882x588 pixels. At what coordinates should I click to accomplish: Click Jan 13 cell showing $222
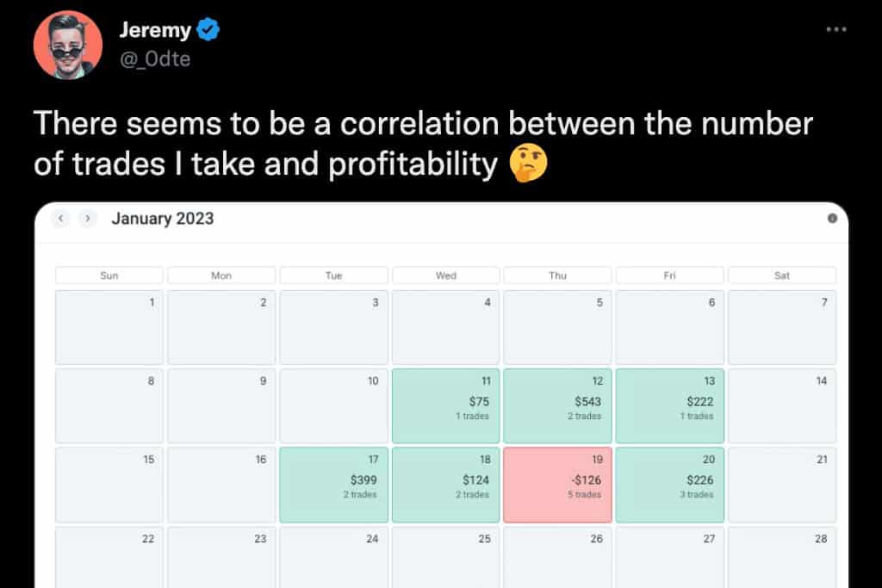point(669,406)
